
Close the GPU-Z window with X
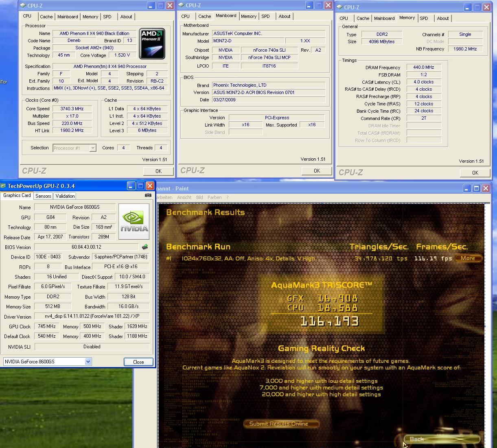point(150,186)
